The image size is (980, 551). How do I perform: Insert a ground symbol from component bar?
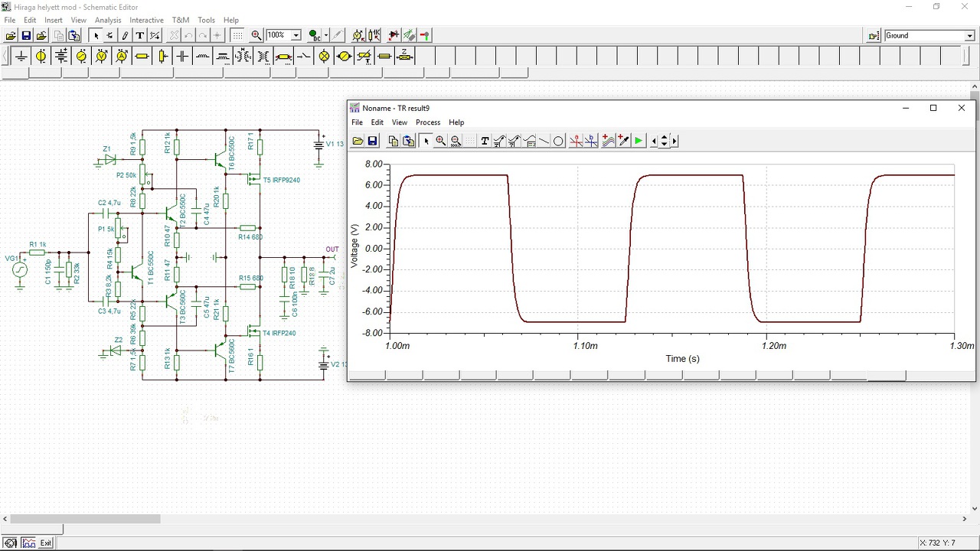coord(21,56)
